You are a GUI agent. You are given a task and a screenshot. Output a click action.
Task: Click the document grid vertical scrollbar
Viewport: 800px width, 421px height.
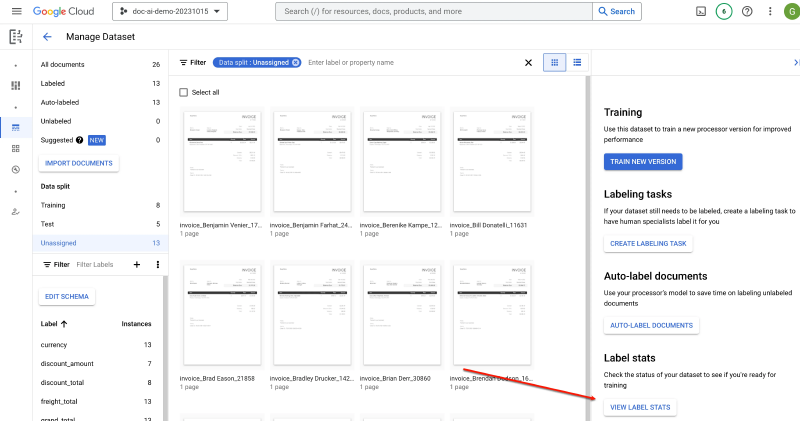587,249
